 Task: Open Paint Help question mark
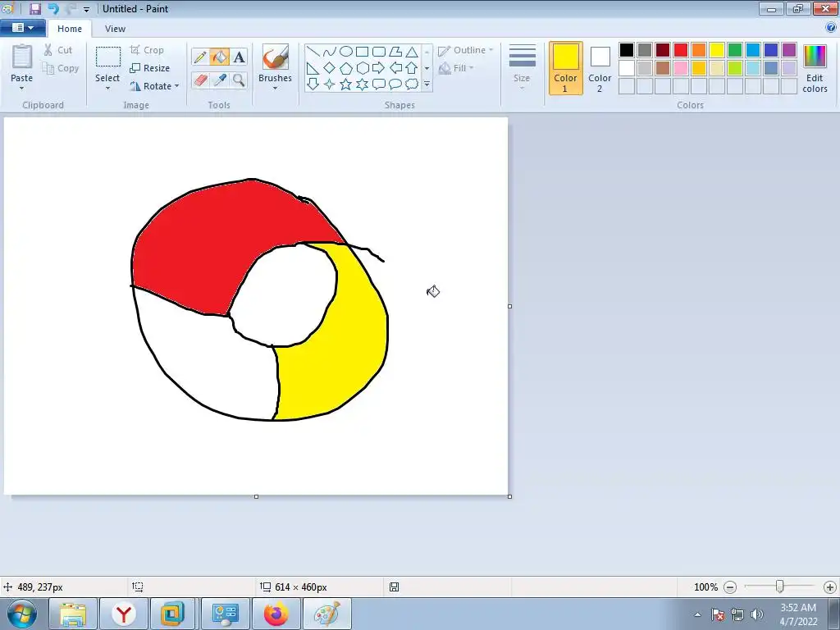coord(831,28)
